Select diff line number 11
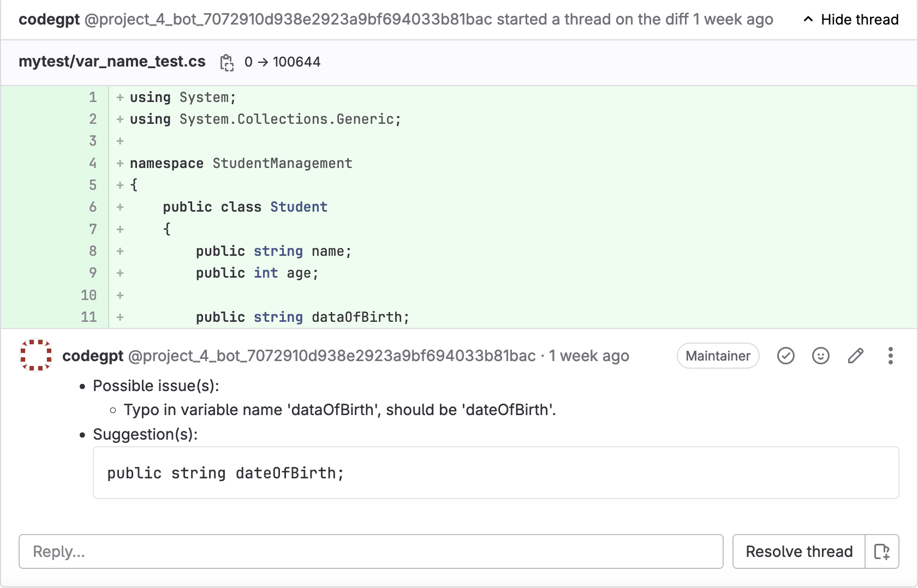This screenshot has height=588, width=918. 89,317
